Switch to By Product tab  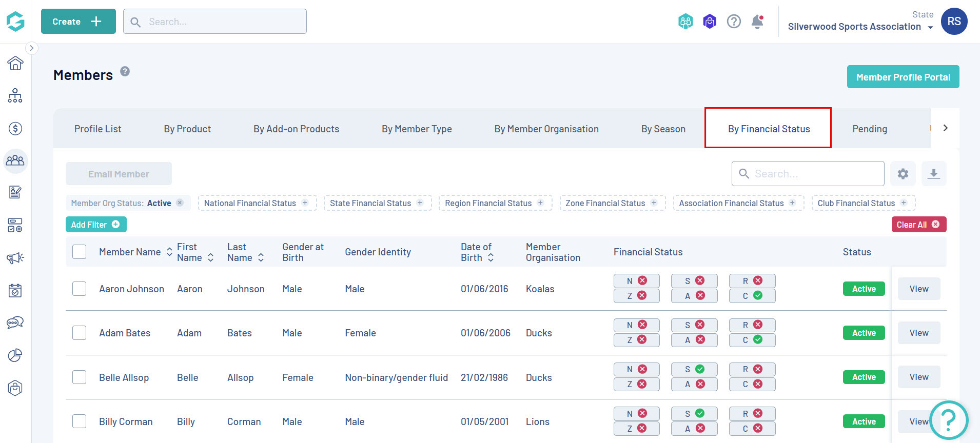pyautogui.click(x=187, y=129)
